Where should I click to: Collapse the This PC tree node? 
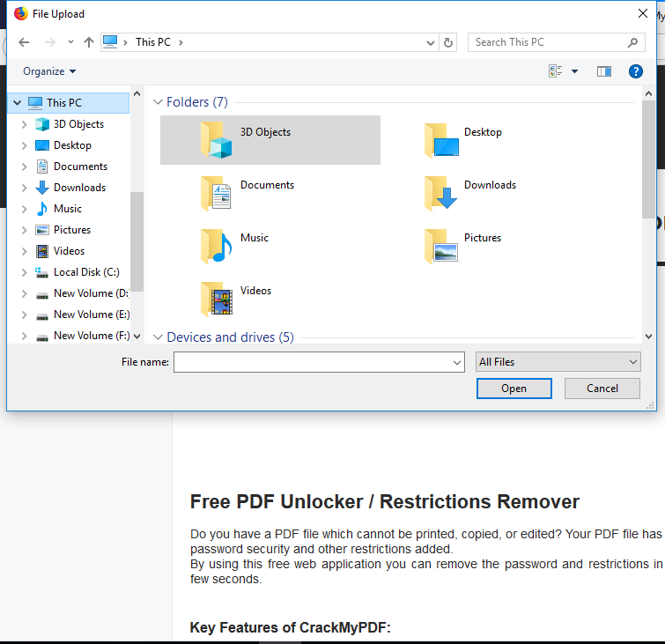18,103
